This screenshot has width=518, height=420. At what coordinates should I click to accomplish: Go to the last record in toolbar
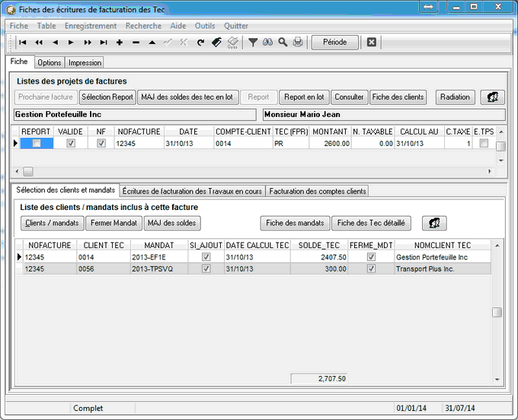coord(104,43)
